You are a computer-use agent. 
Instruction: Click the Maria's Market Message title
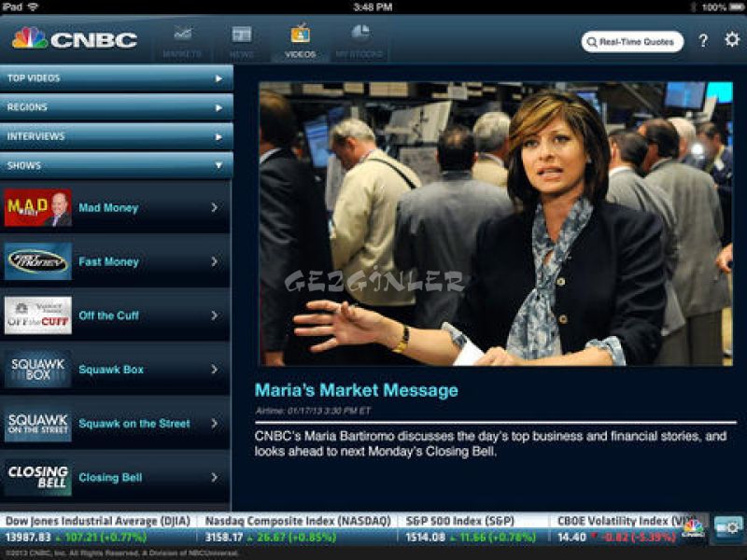pos(357,390)
